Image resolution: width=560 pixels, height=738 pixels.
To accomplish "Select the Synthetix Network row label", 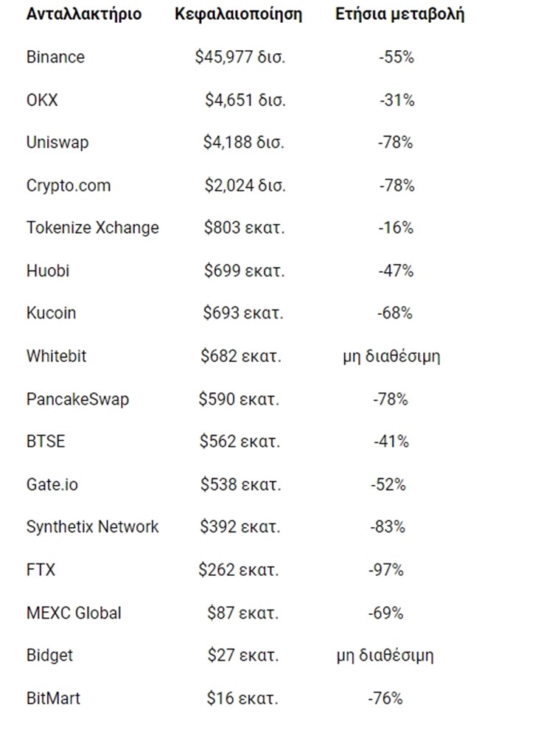I will pyautogui.click(x=93, y=527).
